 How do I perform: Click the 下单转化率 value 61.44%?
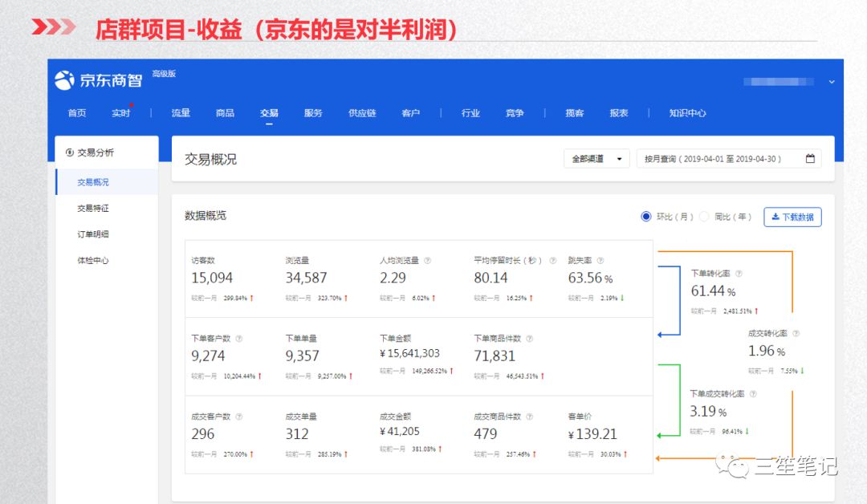pyautogui.click(x=714, y=291)
